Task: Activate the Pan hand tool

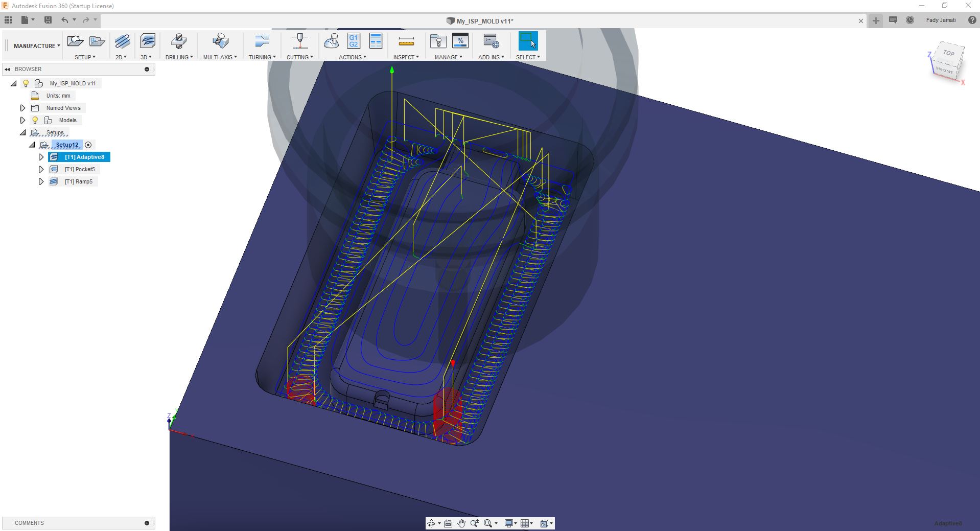Action: coord(461,523)
